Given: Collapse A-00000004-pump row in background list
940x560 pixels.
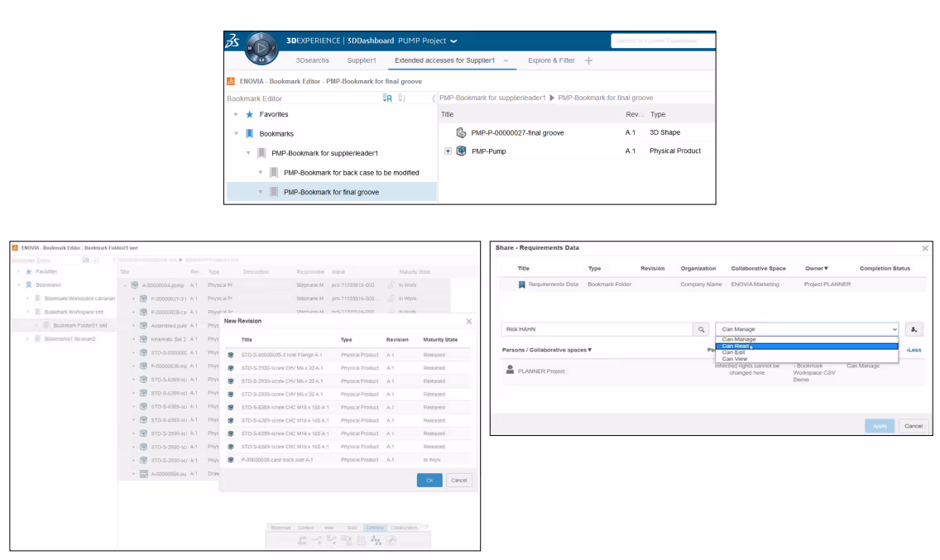Looking at the screenshot, I should [x=125, y=285].
